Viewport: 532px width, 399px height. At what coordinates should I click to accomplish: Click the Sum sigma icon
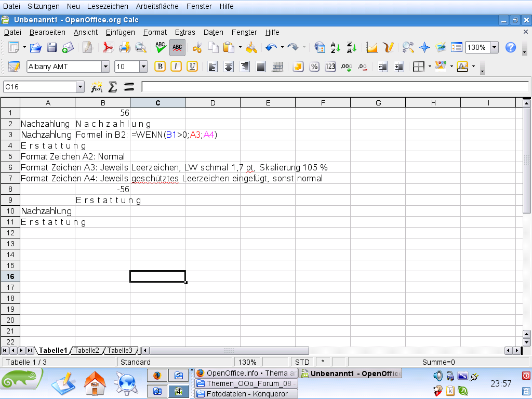click(112, 87)
